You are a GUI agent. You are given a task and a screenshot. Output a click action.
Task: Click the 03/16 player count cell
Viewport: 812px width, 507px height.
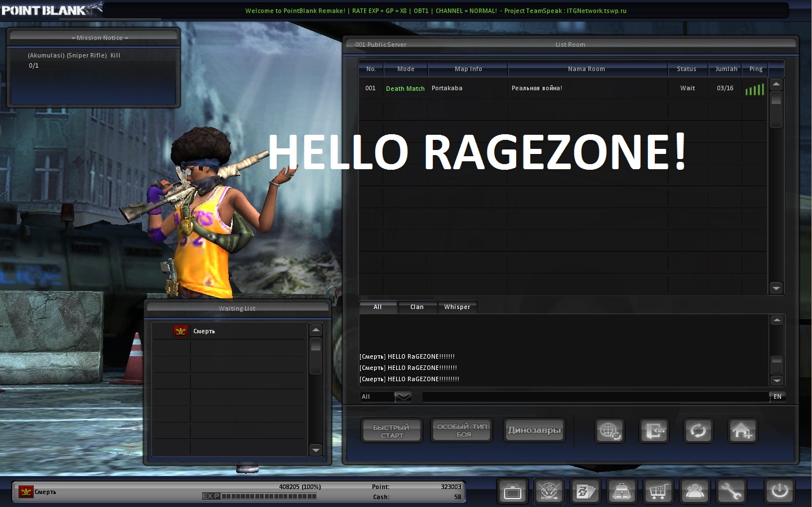click(725, 88)
